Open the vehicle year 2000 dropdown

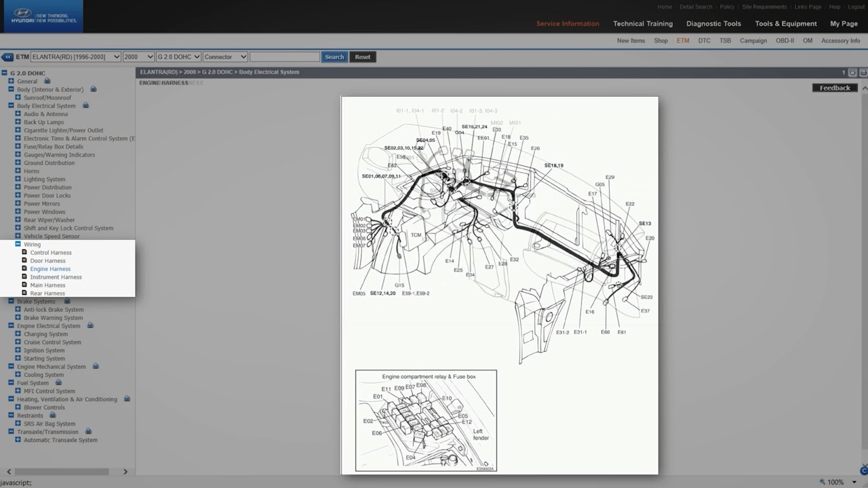click(138, 57)
